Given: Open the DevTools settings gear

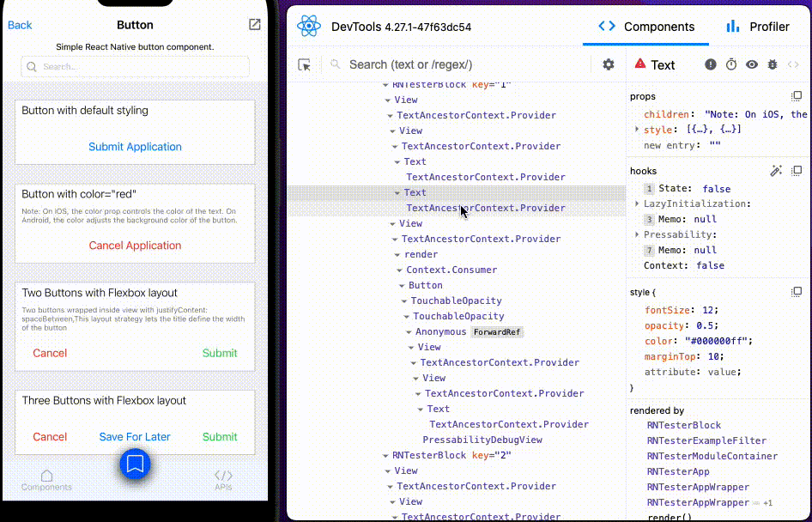Looking at the screenshot, I should [608, 64].
